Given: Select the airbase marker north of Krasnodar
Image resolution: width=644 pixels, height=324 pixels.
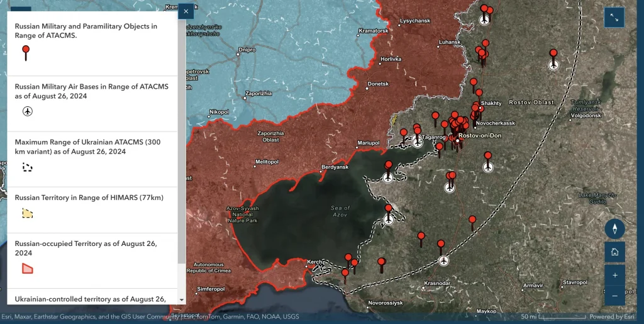Looking at the screenshot, I should (x=443, y=260).
